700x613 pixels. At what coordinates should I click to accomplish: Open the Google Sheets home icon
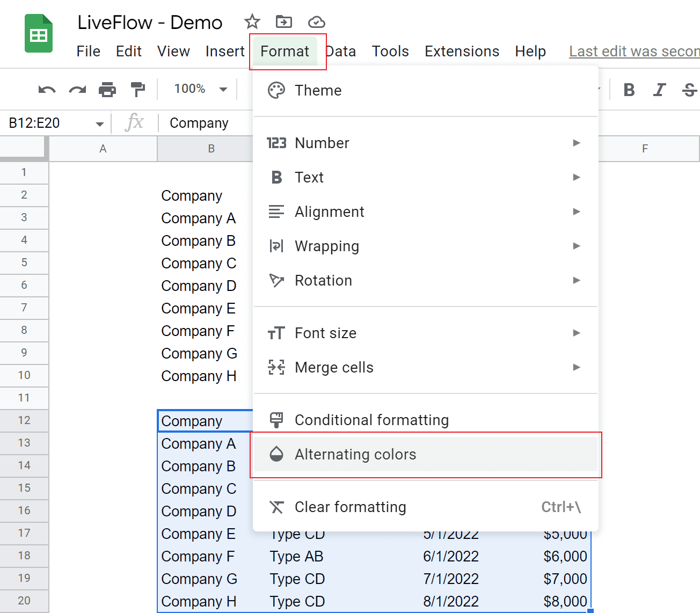39,33
